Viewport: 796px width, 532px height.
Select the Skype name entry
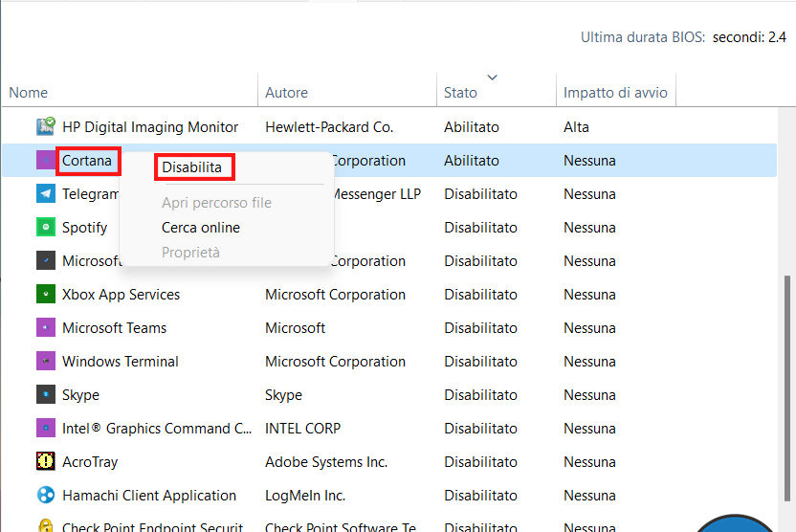80,395
